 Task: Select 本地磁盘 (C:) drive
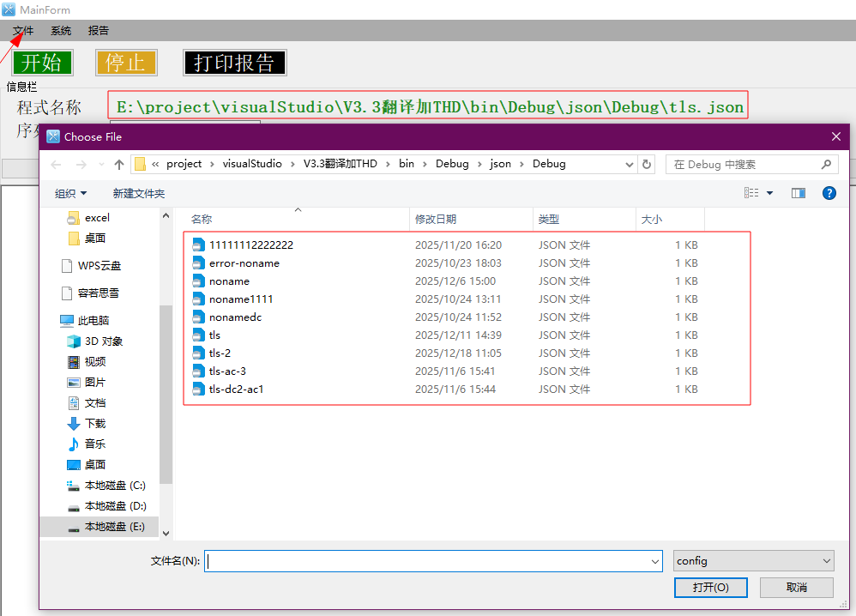[x=114, y=486]
